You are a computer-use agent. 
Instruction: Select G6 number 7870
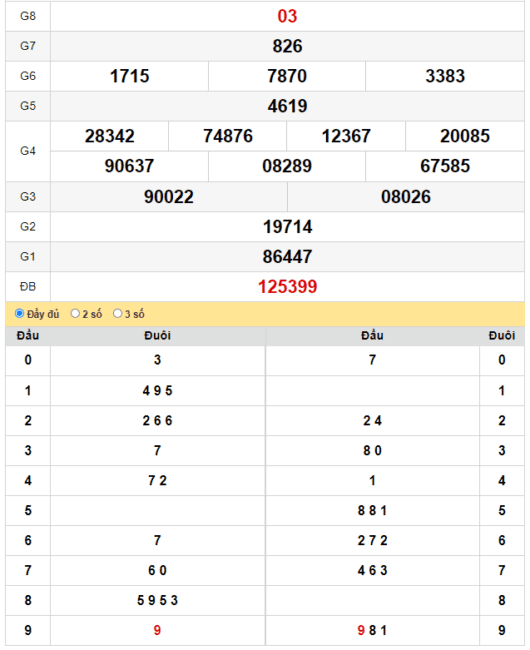[x=287, y=76]
